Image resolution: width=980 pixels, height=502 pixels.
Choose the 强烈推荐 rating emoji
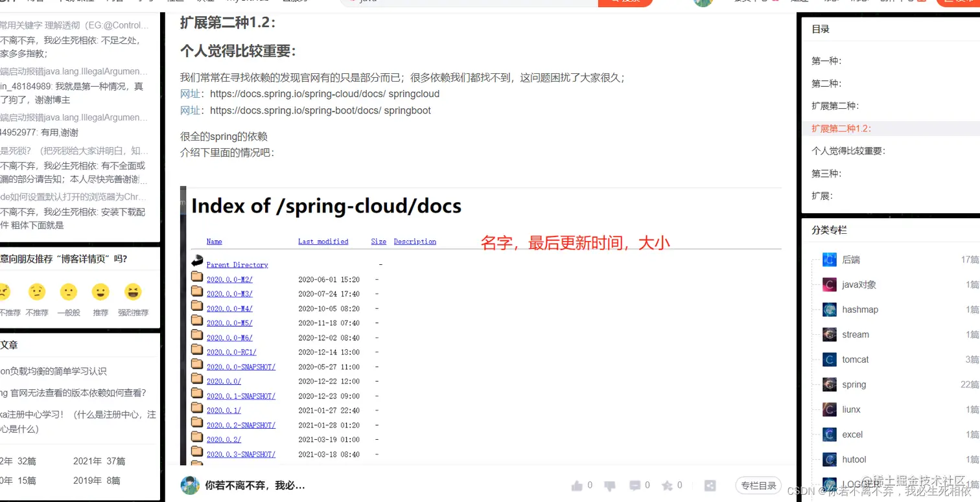tap(133, 291)
